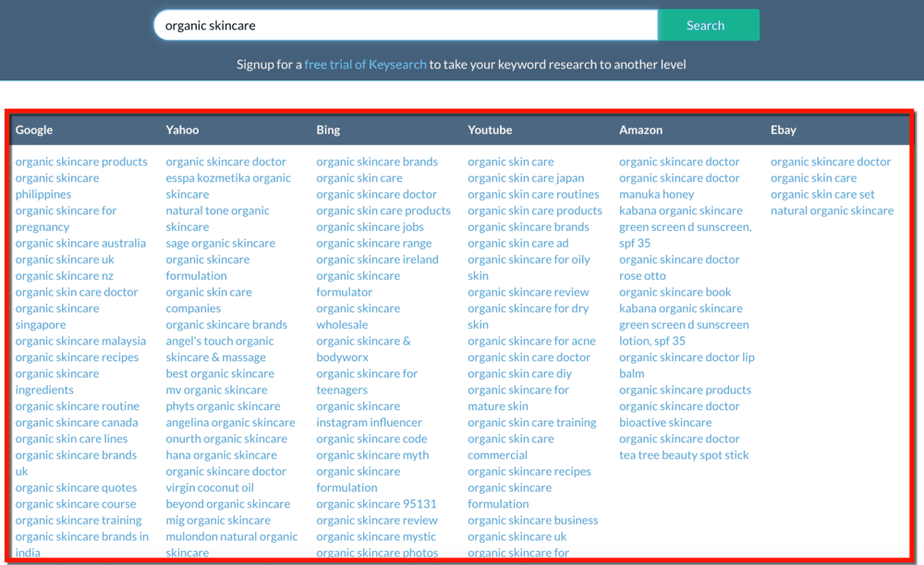The height and width of the screenshot is (565, 924).
Task: Select the Bing column header
Action: tap(327, 129)
